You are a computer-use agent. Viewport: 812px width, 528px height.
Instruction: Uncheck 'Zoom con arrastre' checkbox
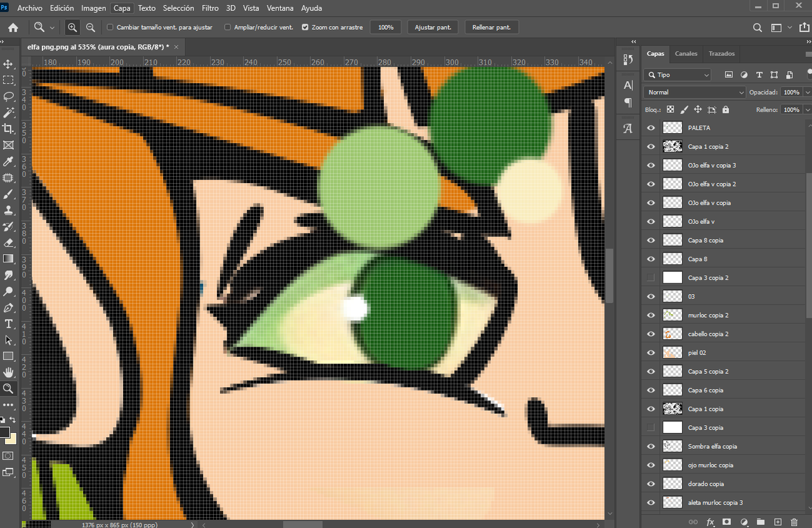(305, 27)
